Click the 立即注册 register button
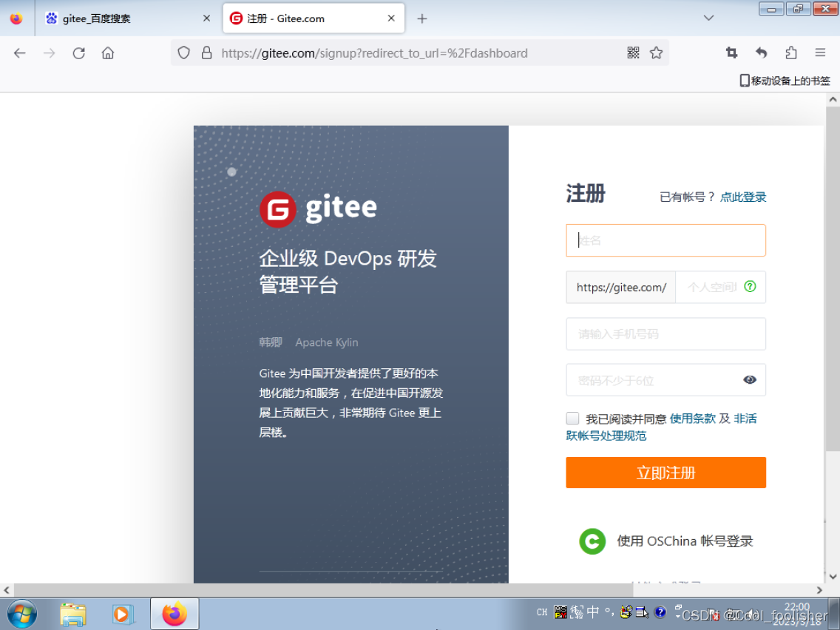The height and width of the screenshot is (630, 840). 665,472
